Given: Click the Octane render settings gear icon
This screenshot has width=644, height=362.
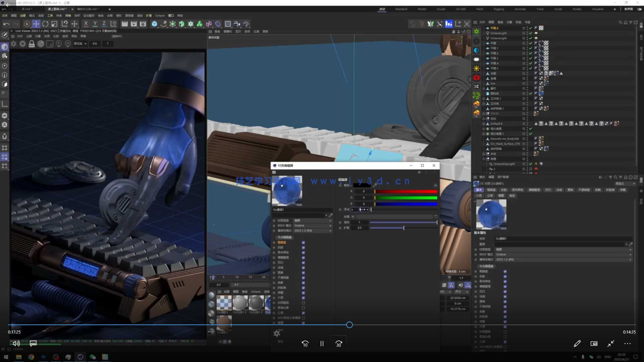Looking at the screenshot, I should (22, 44).
